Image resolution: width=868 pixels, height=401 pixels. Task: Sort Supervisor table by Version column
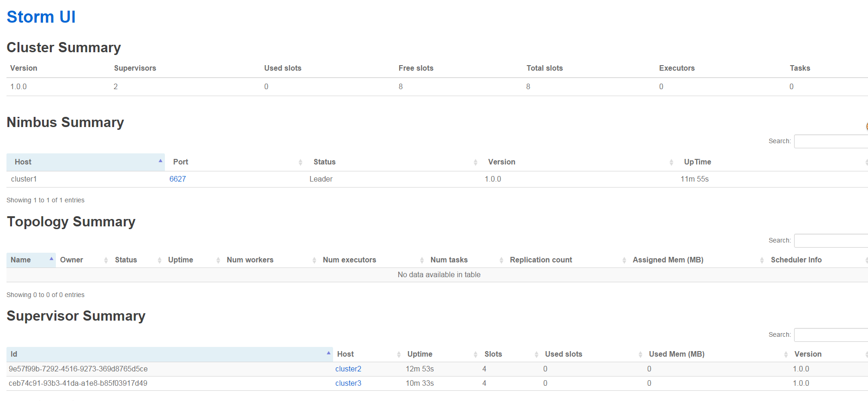coord(829,354)
